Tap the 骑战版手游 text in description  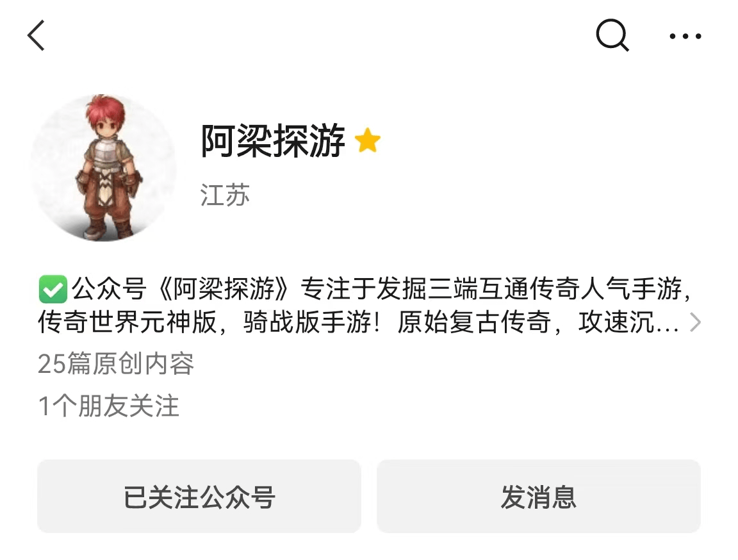[x=307, y=323]
